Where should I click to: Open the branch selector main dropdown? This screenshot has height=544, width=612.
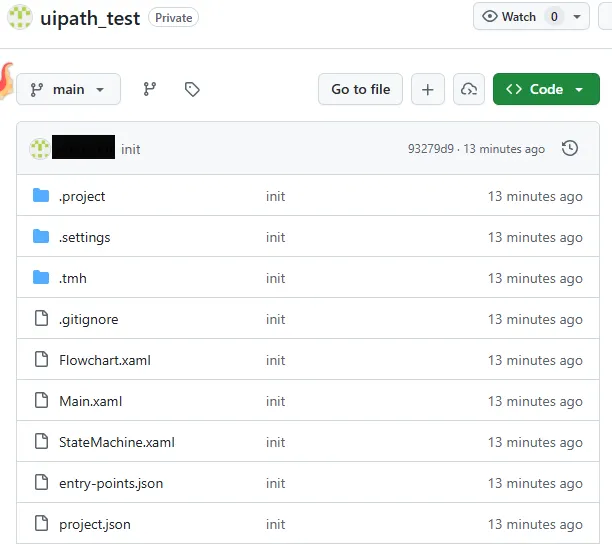point(68,89)
